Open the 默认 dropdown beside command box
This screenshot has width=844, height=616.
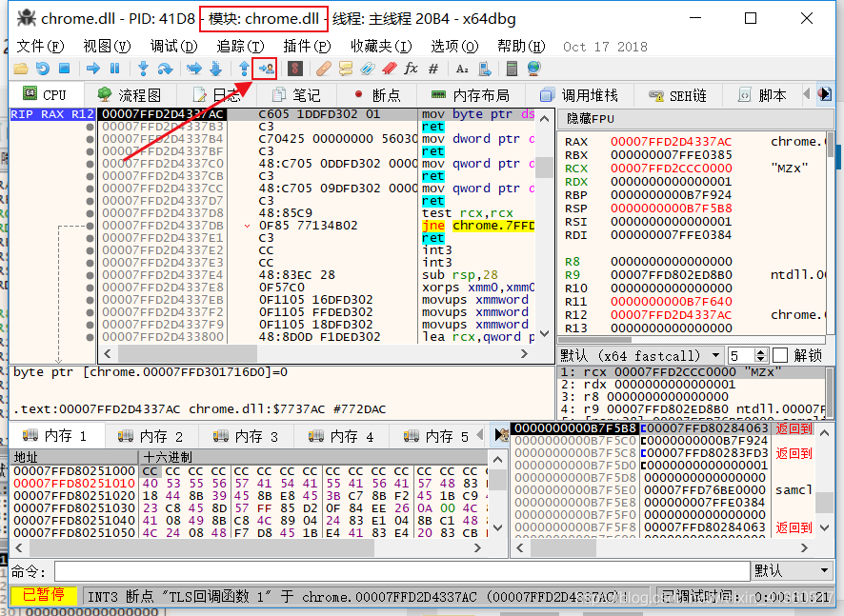[792, 571]
